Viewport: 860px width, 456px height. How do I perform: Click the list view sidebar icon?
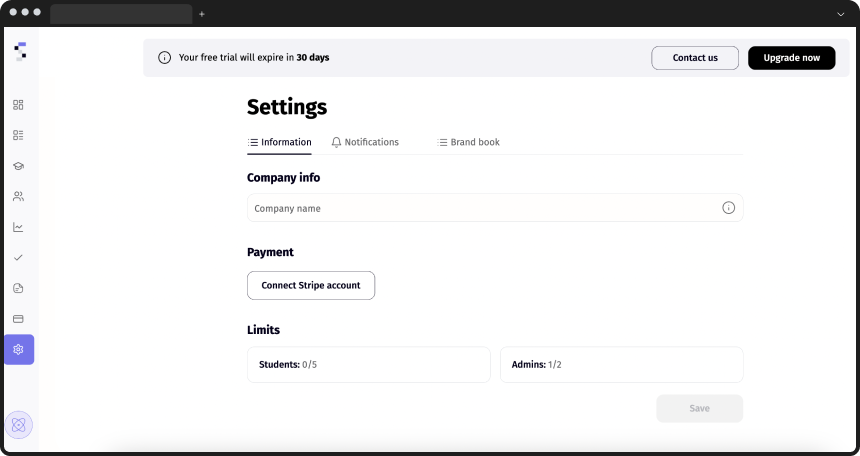[18, 135]
